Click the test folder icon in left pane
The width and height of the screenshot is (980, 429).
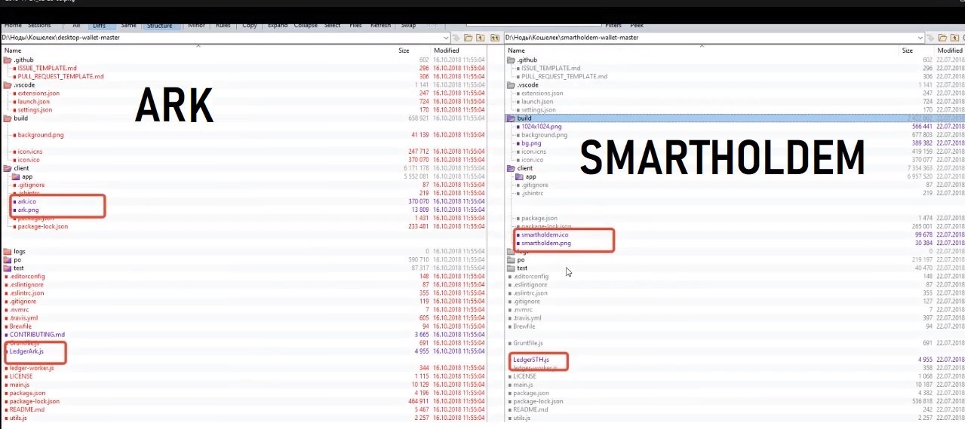pyautogui.click(x=8, y=268)
